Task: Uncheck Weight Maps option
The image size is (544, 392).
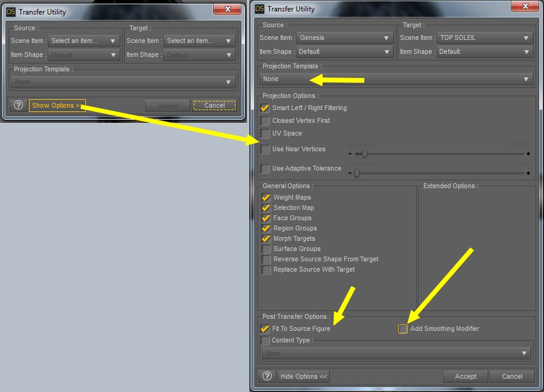Action: click(x=266, y=197)
